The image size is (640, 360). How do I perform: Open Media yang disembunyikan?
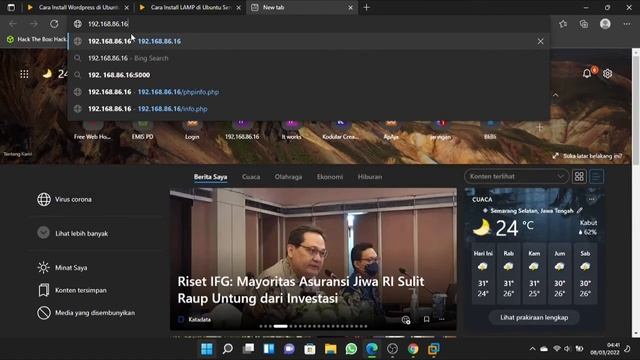coord(86,313)
